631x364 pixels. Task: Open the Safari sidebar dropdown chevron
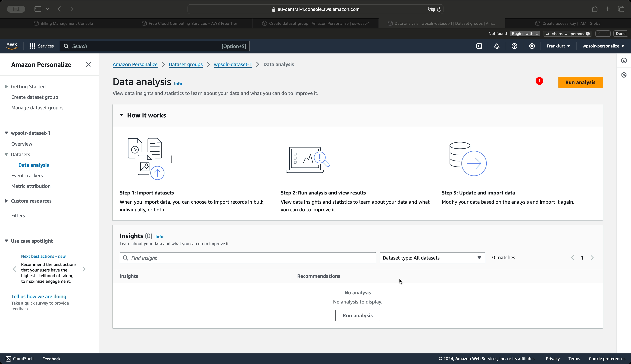click(x=48, y=9)
